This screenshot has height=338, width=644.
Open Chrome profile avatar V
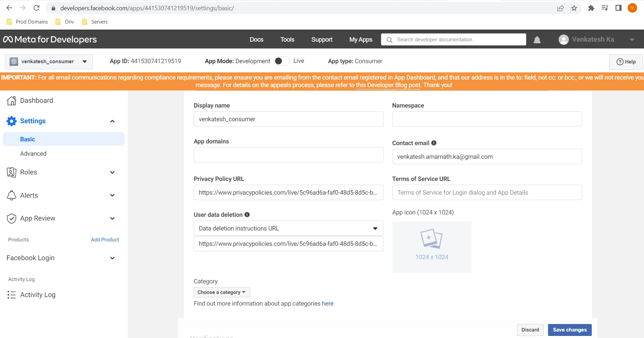[632, 8]
